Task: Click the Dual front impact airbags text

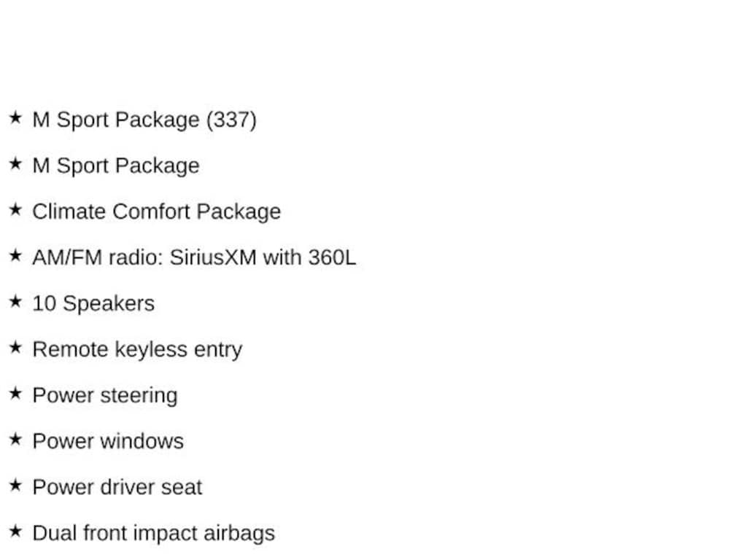Action: (154, 533)
